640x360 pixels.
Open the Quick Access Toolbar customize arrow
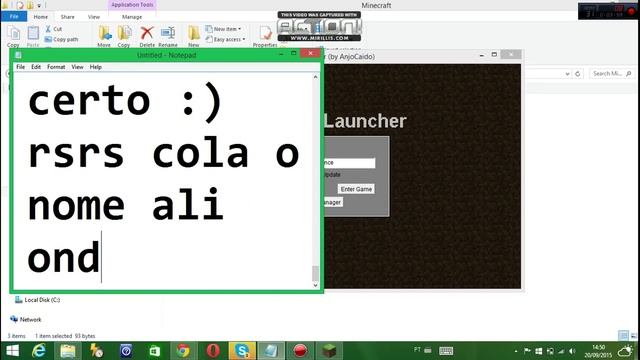pyautogui.click(x=39, y=5)
